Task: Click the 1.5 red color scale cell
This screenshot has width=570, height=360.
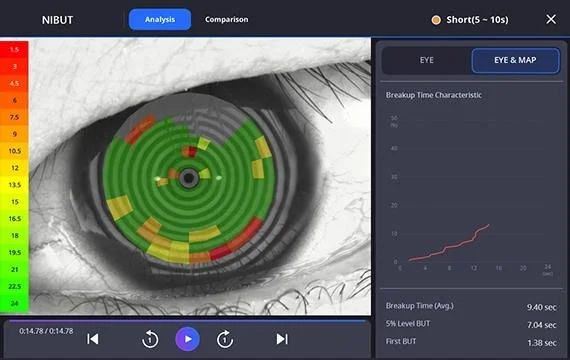Action: click(14, 49)
